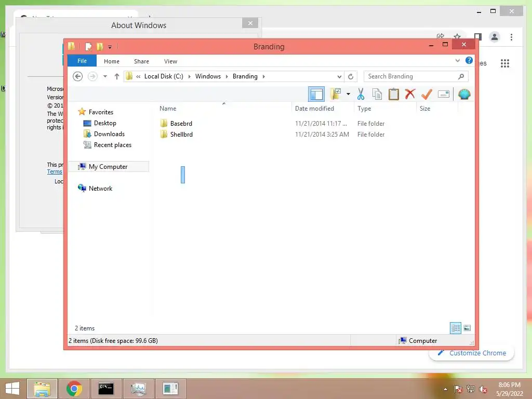532x399 pixels.
Task: Toggle the navigation pane toolbar button
Action: (316, 94)
